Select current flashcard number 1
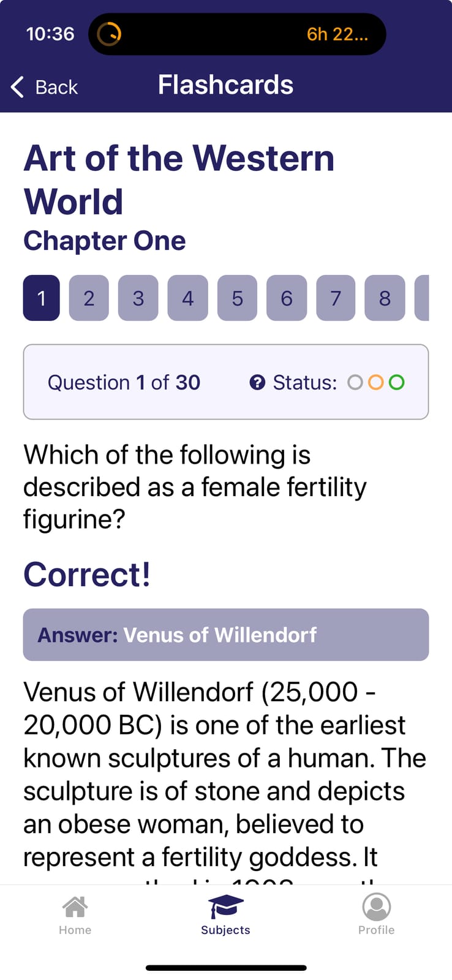 pyautogui.click(x=42, y=298)
